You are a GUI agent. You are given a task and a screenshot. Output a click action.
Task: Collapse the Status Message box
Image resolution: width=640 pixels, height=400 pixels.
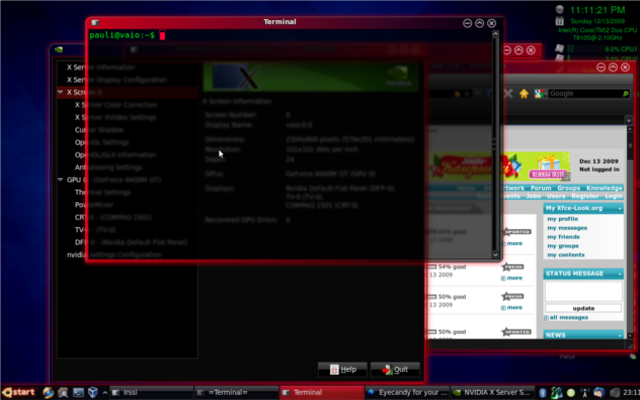click(x=620, y=274)
